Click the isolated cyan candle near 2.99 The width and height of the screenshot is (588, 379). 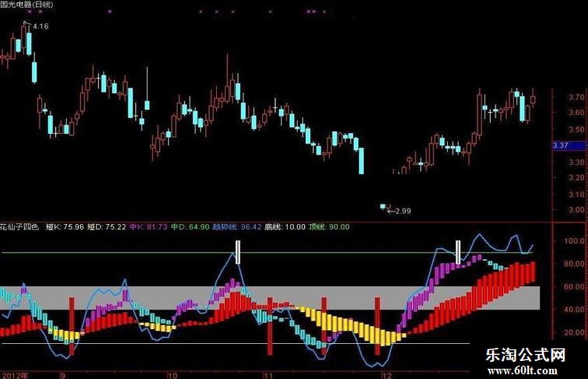[x=383, y=207]
